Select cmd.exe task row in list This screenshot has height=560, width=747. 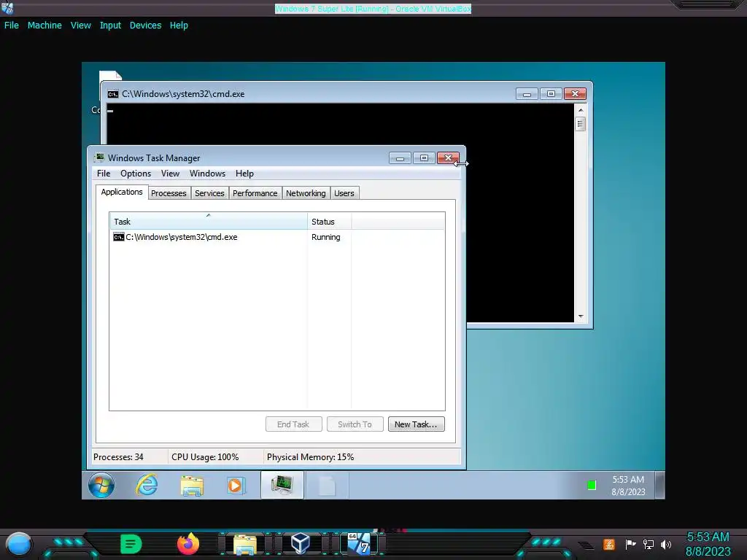276,237
